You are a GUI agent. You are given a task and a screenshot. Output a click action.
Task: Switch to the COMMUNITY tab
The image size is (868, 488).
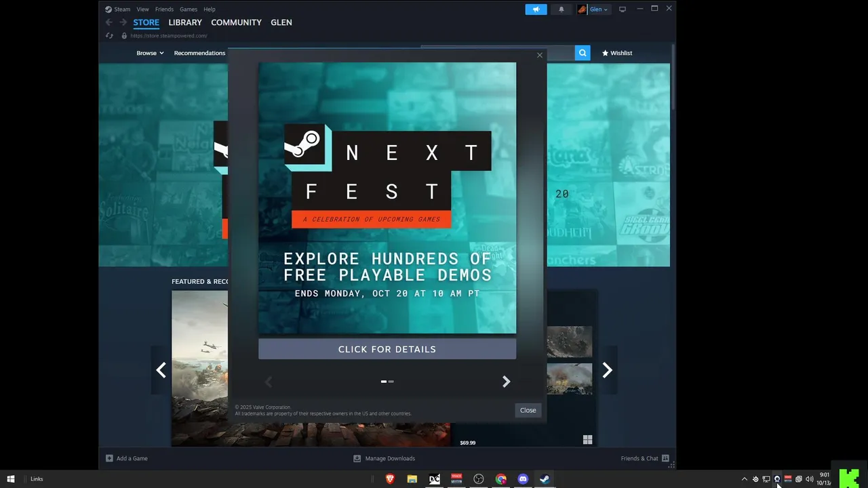click(236, 22)
